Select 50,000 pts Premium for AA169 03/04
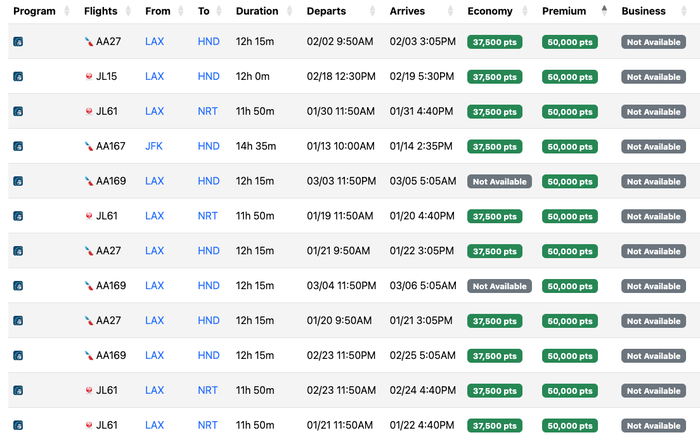 click(x=570, y=286)
